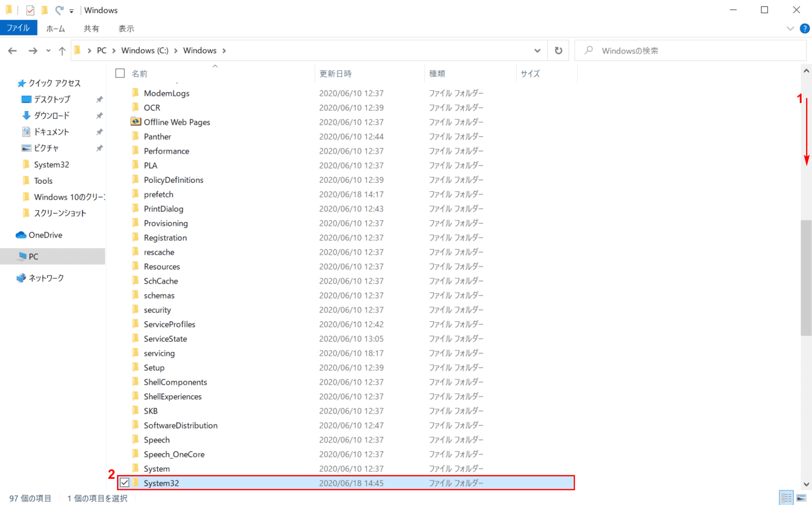Sort by 種類 column header
The height and width of the screenshot is (505, 812).
437,73
